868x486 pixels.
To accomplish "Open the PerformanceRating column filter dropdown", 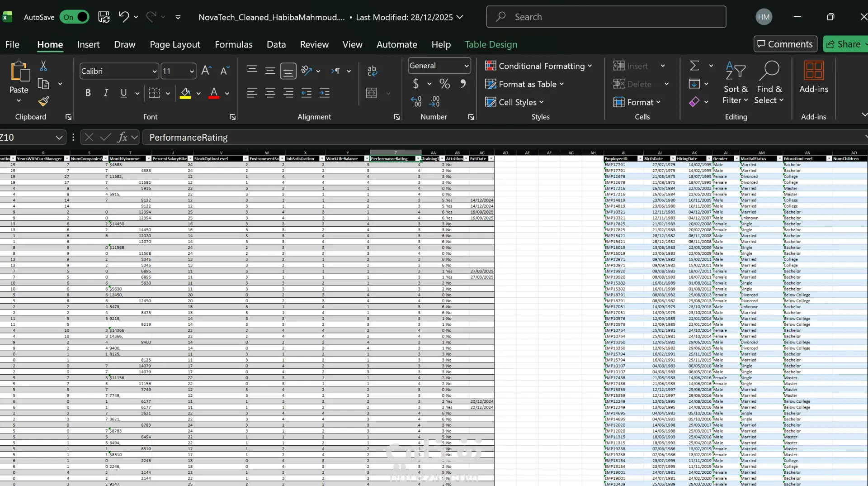I will click(418, 159).
